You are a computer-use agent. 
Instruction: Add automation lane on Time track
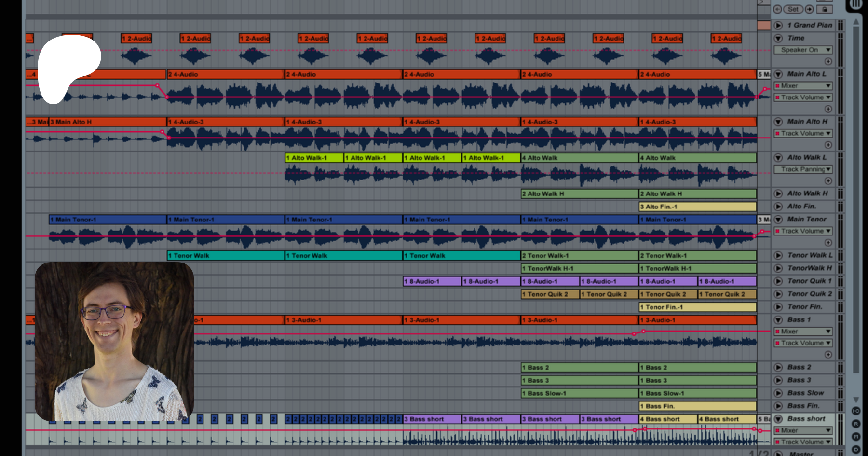[x=828, y=61]
